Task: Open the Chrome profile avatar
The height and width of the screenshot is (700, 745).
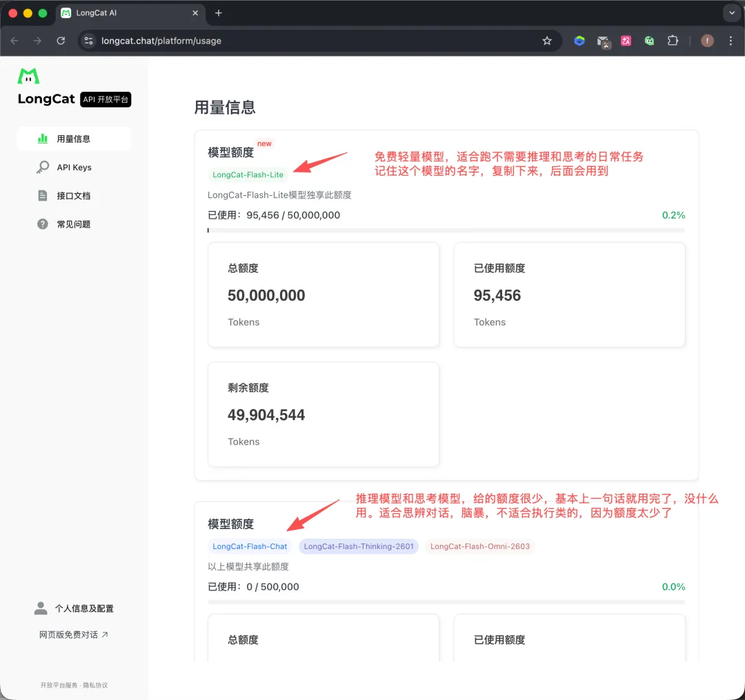Action: point(707,41)
